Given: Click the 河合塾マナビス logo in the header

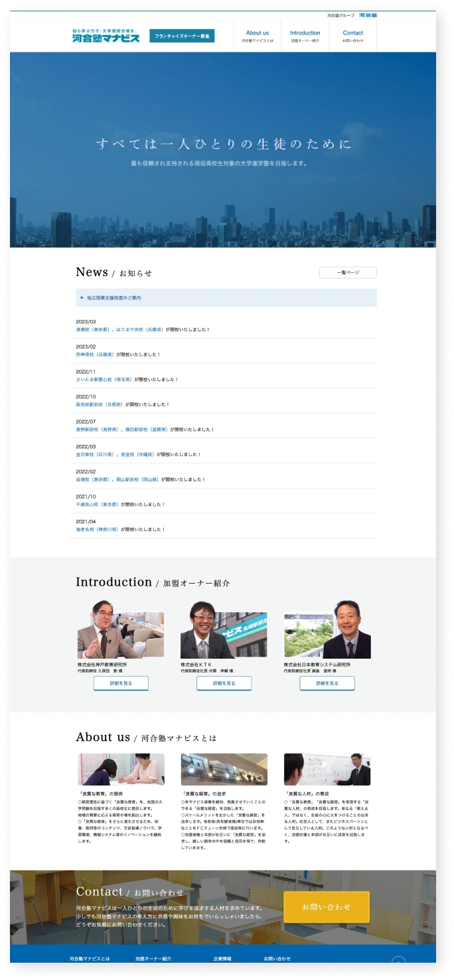Looking at the screenshot, I should 106,36.
